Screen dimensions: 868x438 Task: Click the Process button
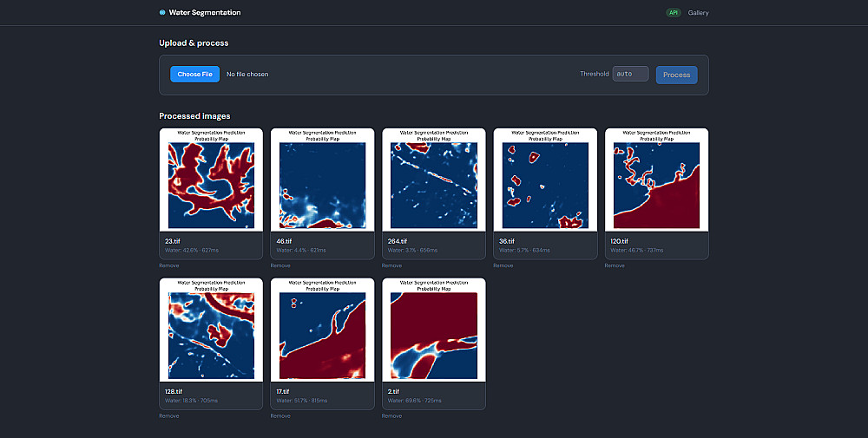[x=676, y=75]
